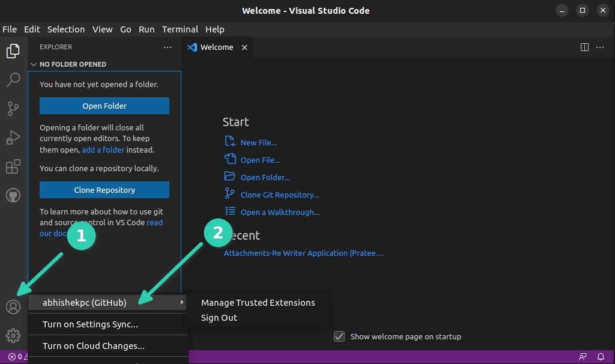
Task: Open the Run and Debug panel
Action: pyautogui.click(x=13, y=138)
